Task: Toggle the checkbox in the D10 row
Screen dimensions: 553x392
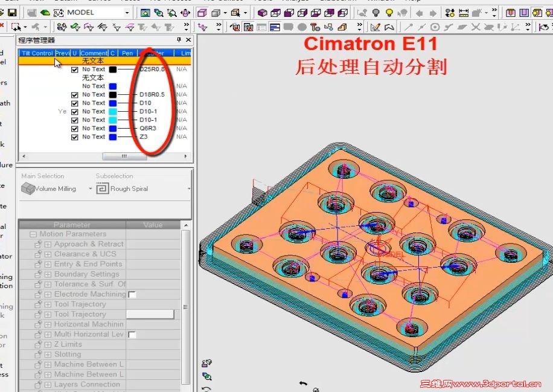Action: click(x=74, y=103)
